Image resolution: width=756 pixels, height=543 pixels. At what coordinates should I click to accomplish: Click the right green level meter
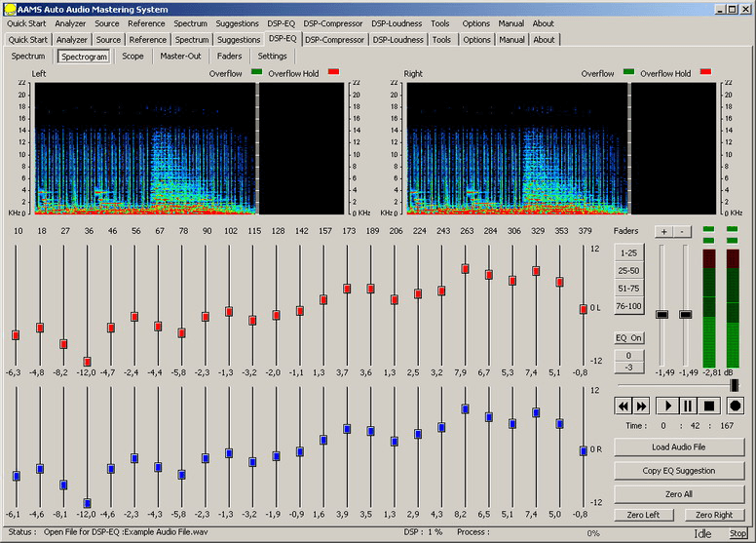pyautogui.click(x=733, y=308)
